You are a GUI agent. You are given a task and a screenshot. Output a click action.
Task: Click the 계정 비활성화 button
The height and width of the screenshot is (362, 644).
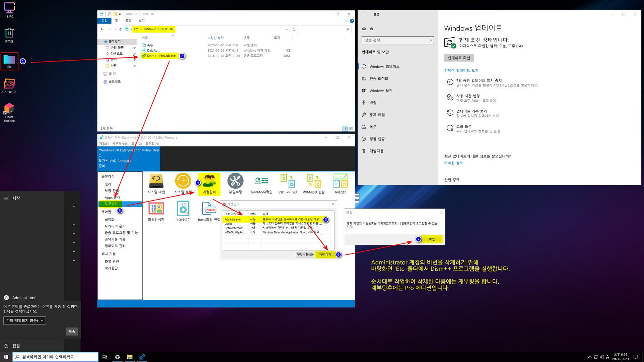tap(305, 255)
